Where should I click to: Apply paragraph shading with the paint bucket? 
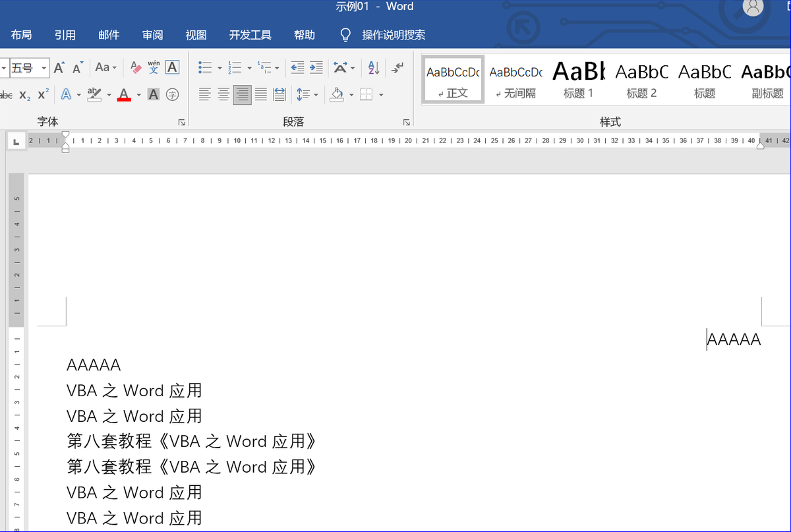tap(337, 95)
